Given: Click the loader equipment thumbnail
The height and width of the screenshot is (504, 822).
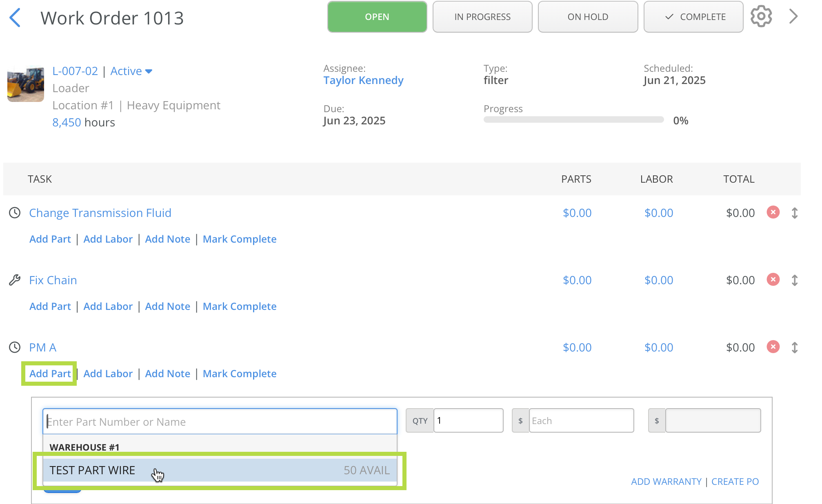Looking at the screenshot, I should [26, 84].
